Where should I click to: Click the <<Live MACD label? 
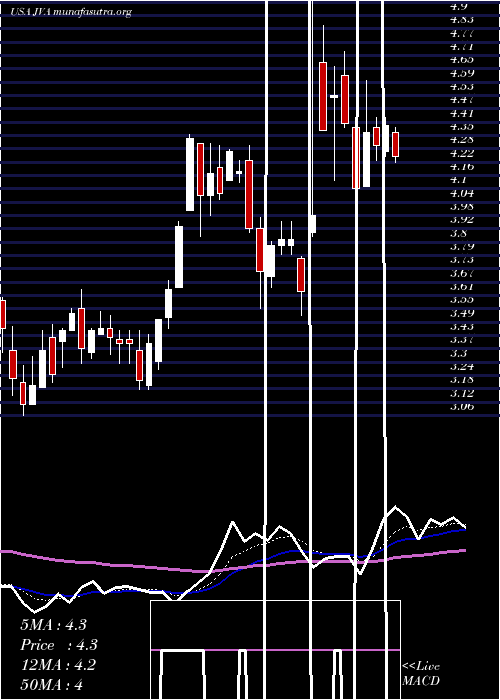pos(421,673)
